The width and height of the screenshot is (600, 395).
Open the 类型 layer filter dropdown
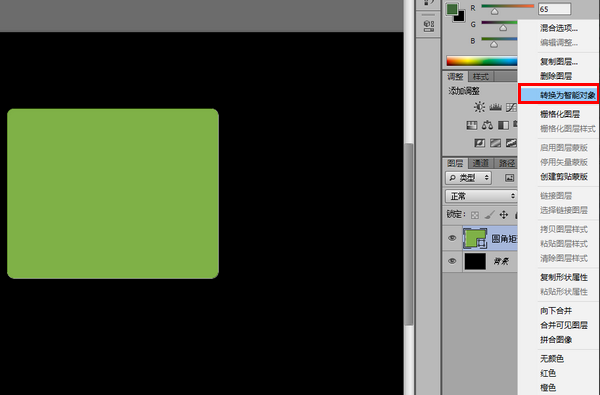(468, 178)
